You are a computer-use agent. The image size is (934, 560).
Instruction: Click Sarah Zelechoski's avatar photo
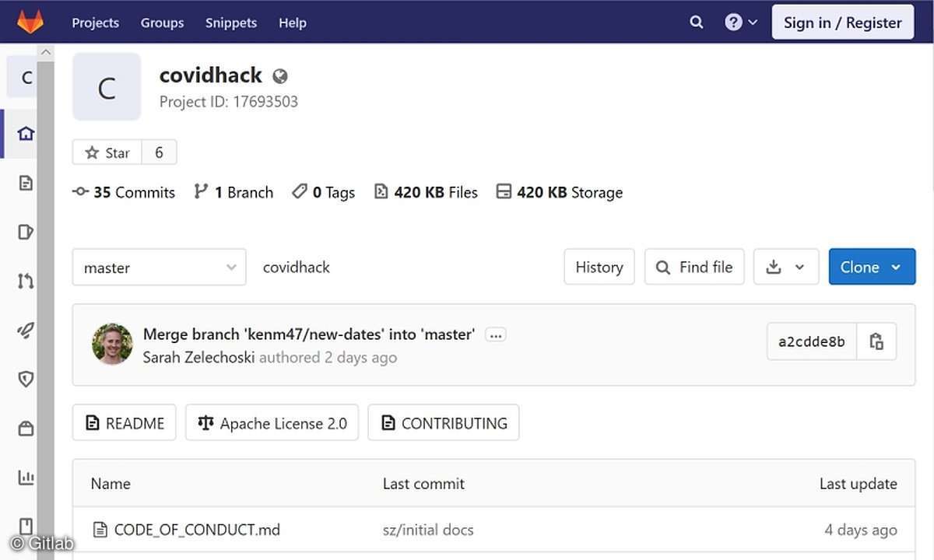(112, 344)
